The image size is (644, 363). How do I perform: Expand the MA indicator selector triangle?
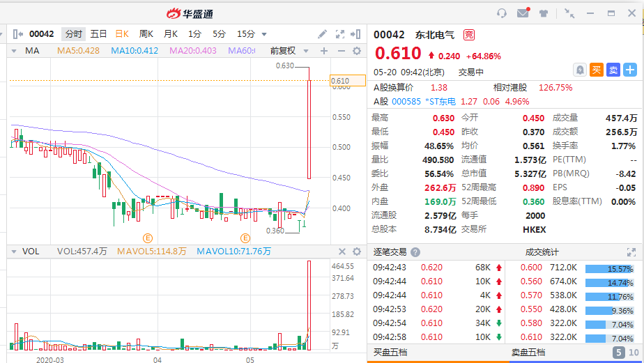14,52
